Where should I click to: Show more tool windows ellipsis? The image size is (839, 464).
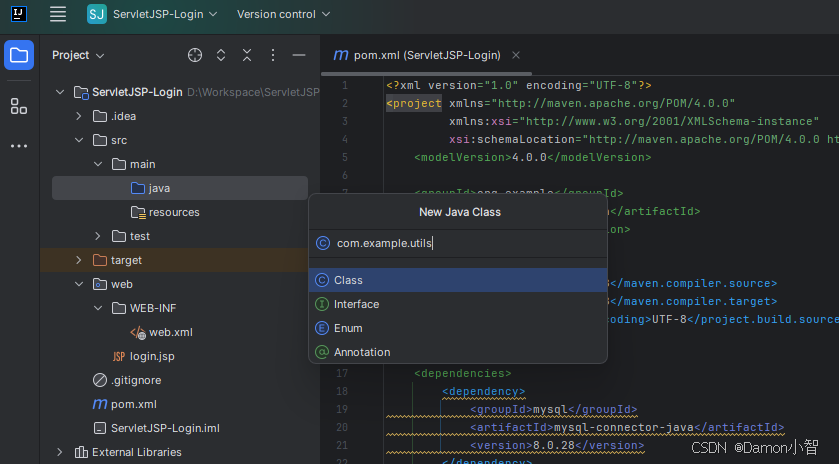click(x=19, y=146)
